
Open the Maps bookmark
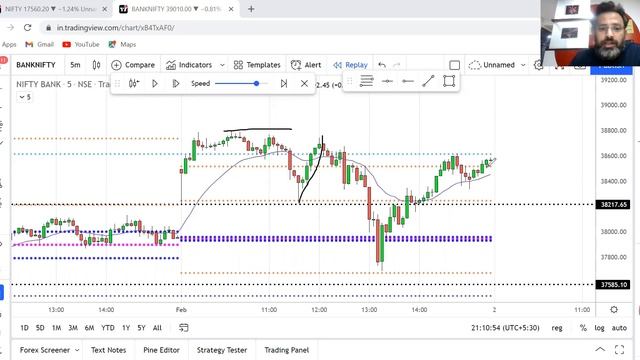(122, 44)
